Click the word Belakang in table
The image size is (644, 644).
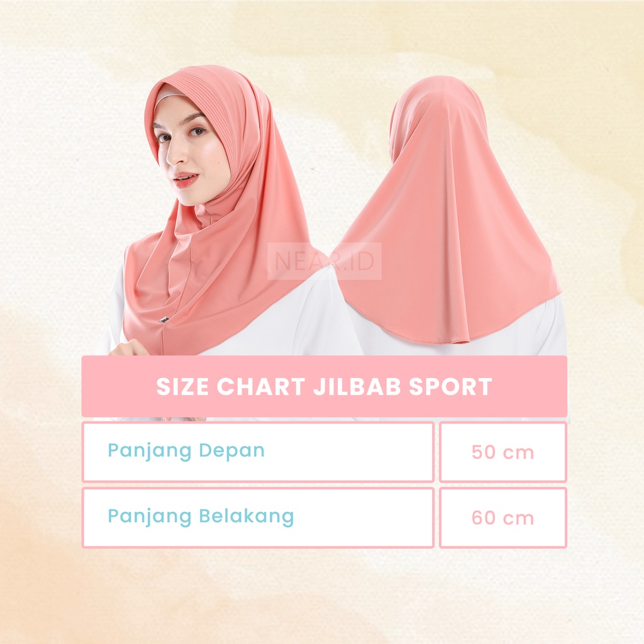[x=247, y=516]
